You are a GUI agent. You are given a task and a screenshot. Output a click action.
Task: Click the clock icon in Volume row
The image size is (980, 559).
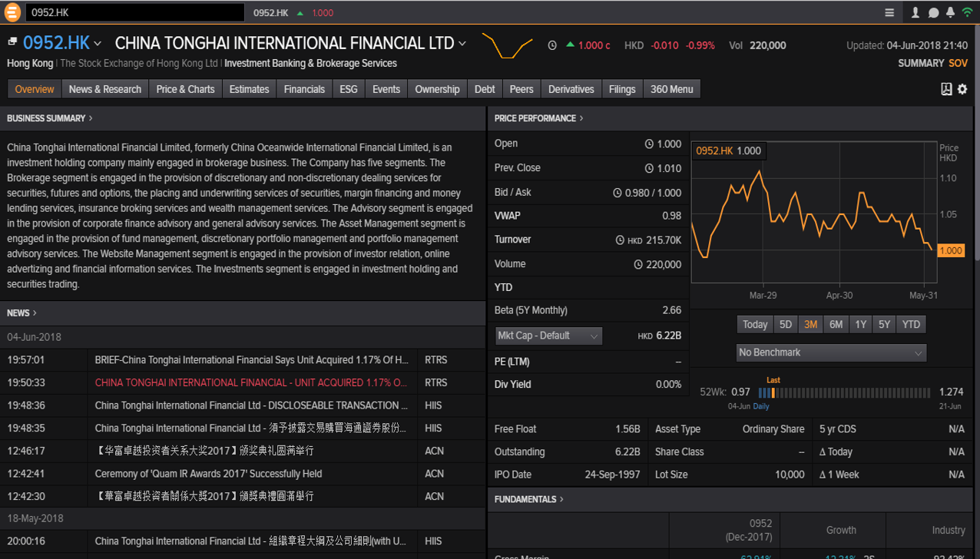[x=638, y=264]
